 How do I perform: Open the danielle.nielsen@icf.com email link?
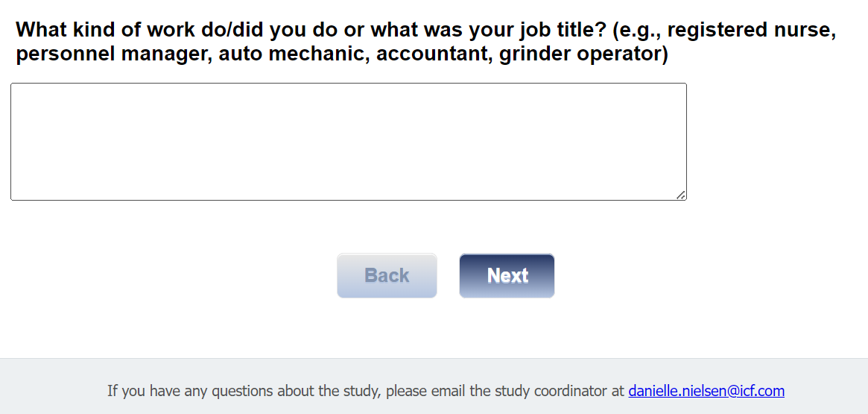706,391
